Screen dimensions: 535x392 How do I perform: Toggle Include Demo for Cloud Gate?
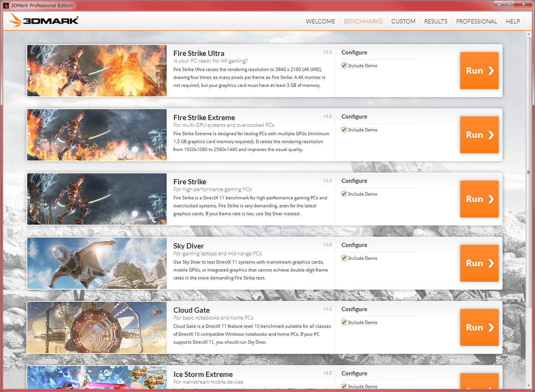[344, 323]
